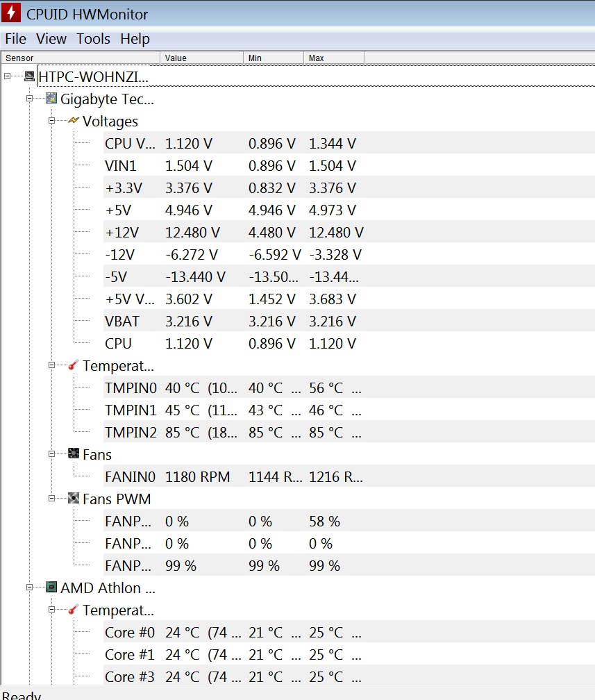Select the +12V sensor label
The image size is (595, 700).
[122, 233]
